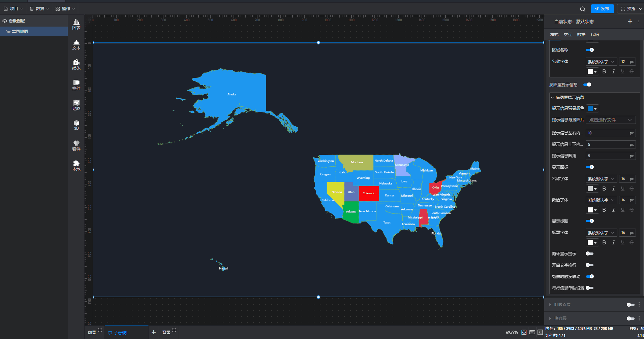Select the 3D components icon

(x=76, y=125)
